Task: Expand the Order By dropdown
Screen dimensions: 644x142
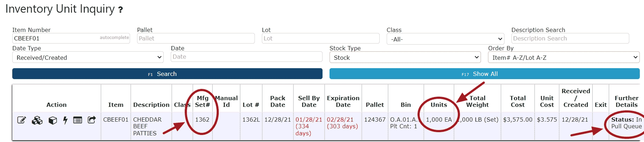Action: point(564,57)
